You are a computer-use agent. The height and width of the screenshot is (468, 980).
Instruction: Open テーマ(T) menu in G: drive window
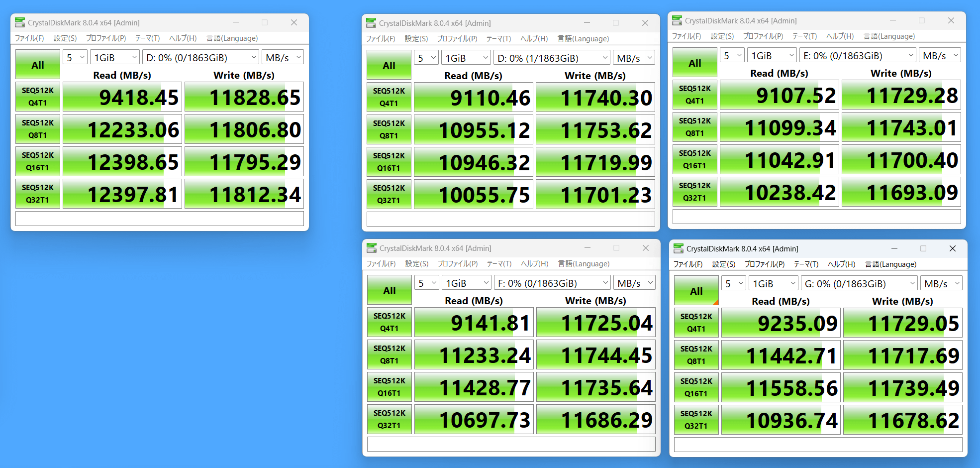(x=806, y=264)
